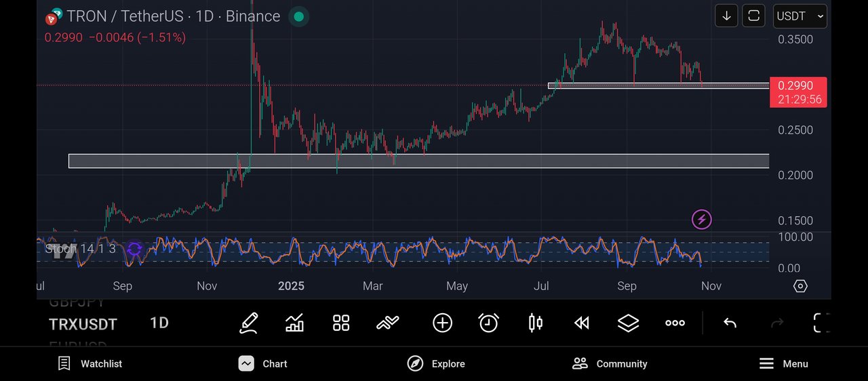The width and height of the screenshot is (868, 381).
Task: Open chart settings hexagon icon
Action: [800, 286]
